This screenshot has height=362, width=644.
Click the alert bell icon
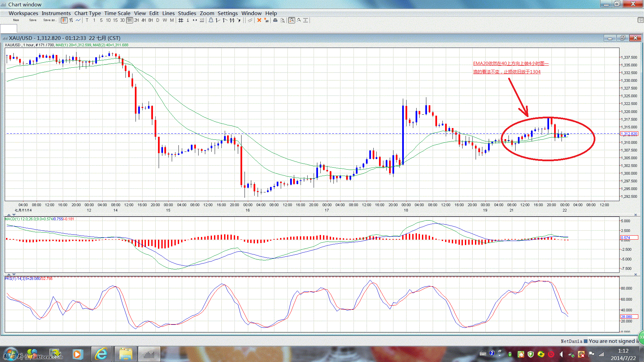click(211, 20)
